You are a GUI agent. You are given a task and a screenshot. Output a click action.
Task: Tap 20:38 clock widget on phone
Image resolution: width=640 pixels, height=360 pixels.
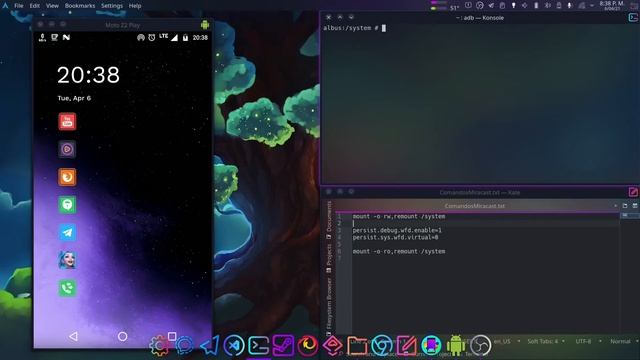pos(89,75)
